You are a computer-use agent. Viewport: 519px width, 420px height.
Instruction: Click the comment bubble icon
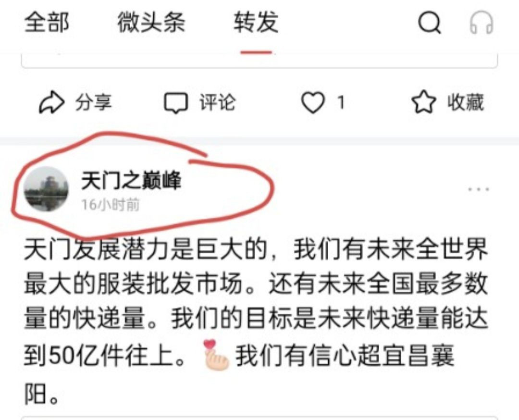pos(176,103)
